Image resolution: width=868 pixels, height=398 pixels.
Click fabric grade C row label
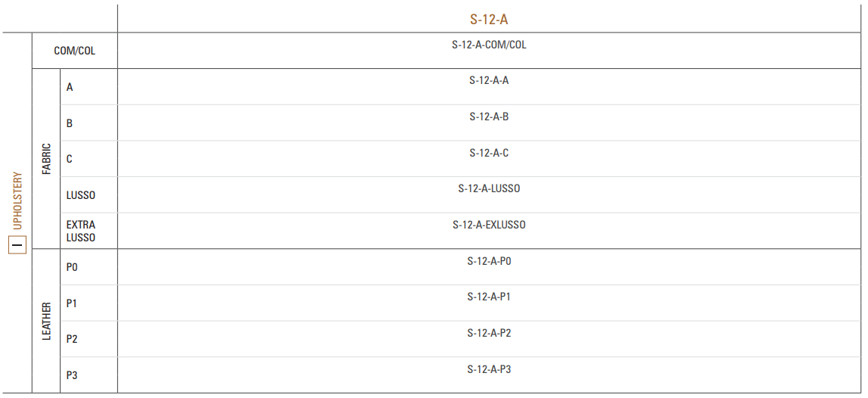coord(69,159)
